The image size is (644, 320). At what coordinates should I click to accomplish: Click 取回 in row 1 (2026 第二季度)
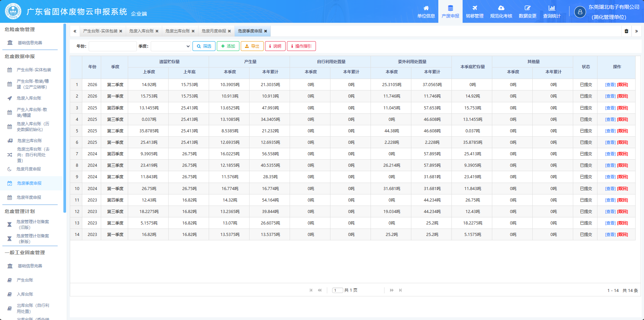(x=622, y=85)
